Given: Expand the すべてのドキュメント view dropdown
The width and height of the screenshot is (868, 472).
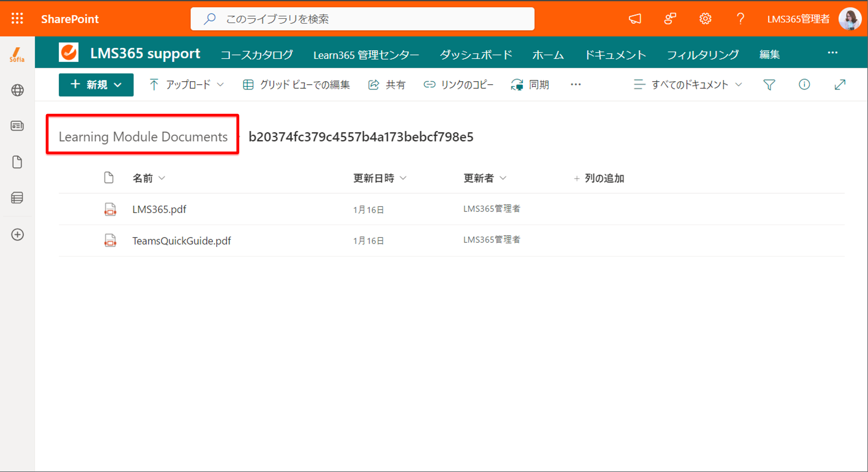Looking at the screenshot, I should 688,85.
